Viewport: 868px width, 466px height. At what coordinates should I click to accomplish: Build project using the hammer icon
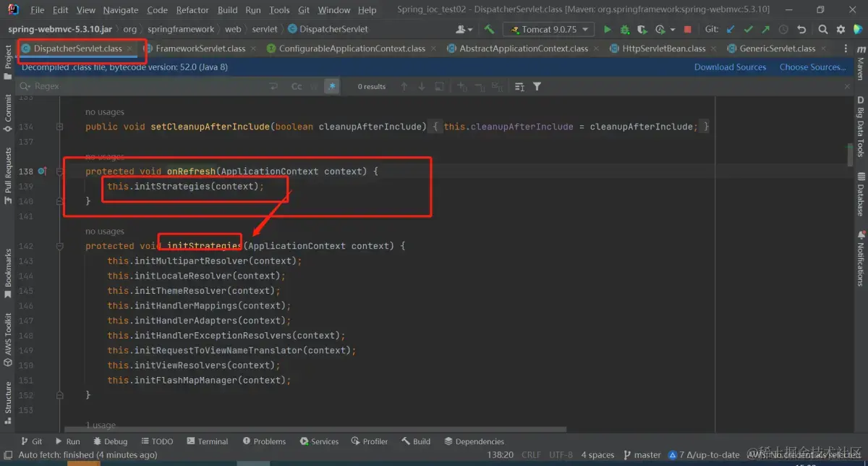490,29
